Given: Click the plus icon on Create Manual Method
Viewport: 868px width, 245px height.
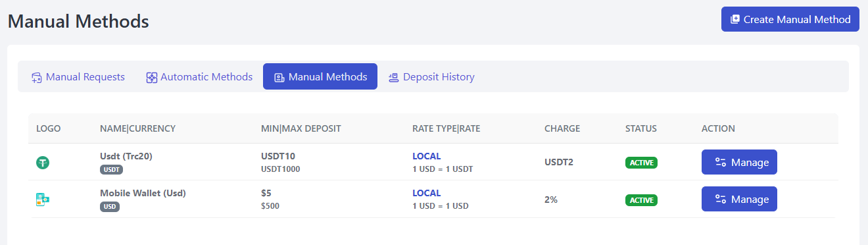Looking at the screenshot, I should click(735, 19).
